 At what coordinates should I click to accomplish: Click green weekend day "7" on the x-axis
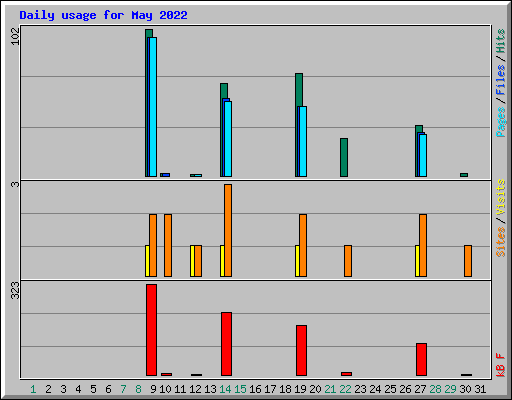click(123, 389)
